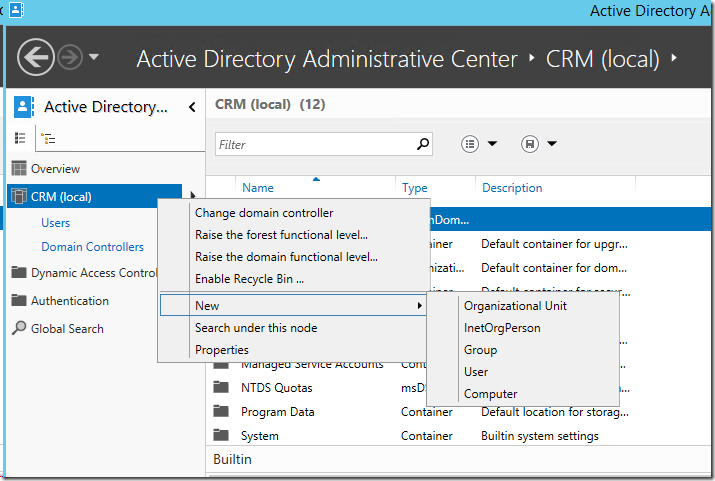715x481 pixels.
Task: Click the forward navigation arrow button
Action: pos(68,57)
